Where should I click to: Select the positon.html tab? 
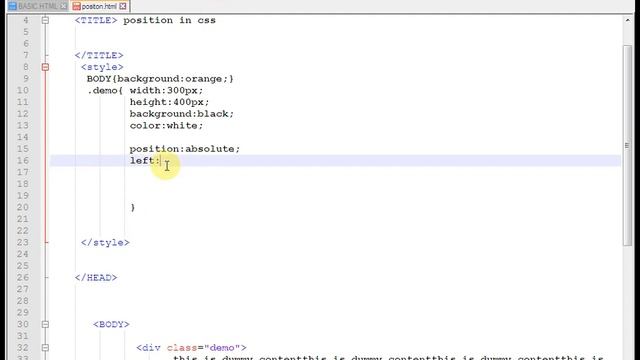click(x=99, y=6)
